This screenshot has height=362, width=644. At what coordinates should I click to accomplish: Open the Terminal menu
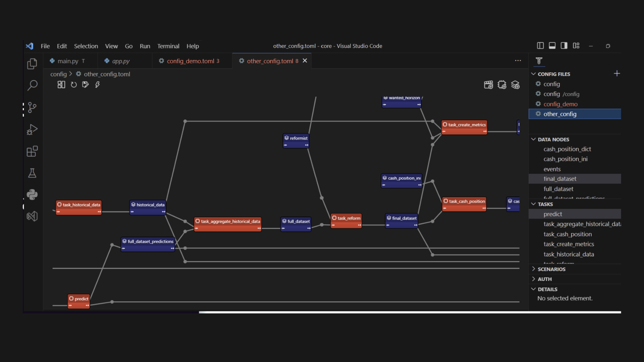168,46
